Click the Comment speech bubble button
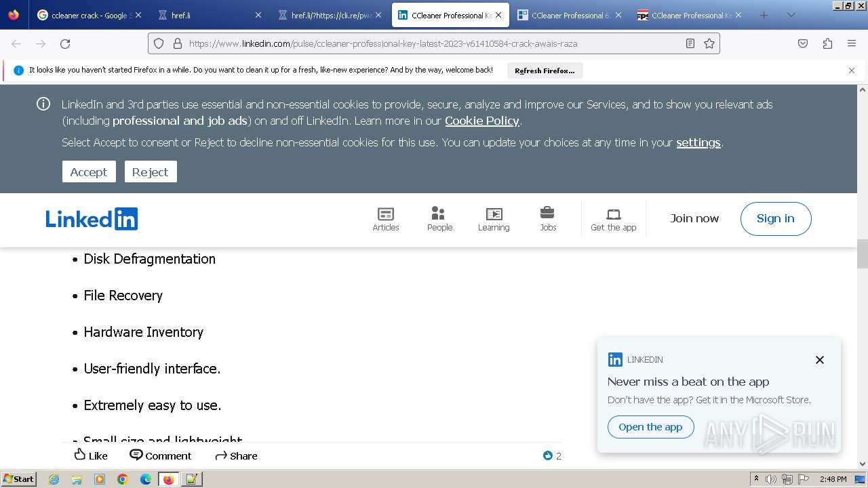 point(161,455)
